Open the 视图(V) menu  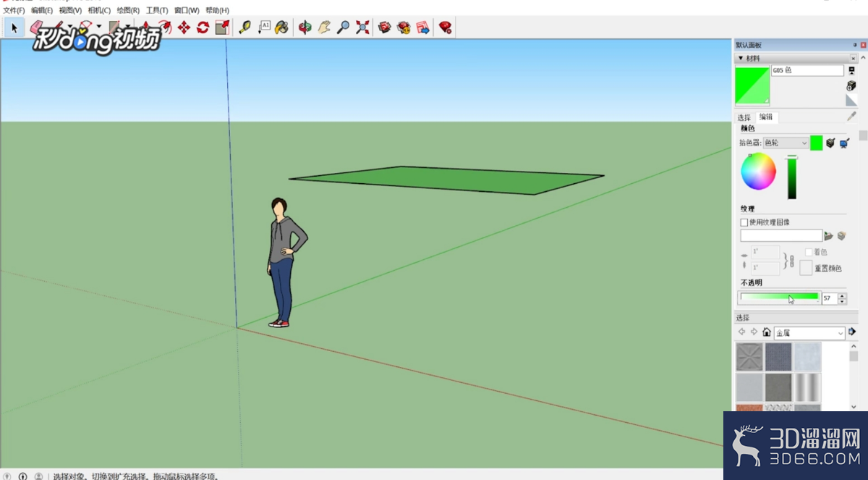70,10
